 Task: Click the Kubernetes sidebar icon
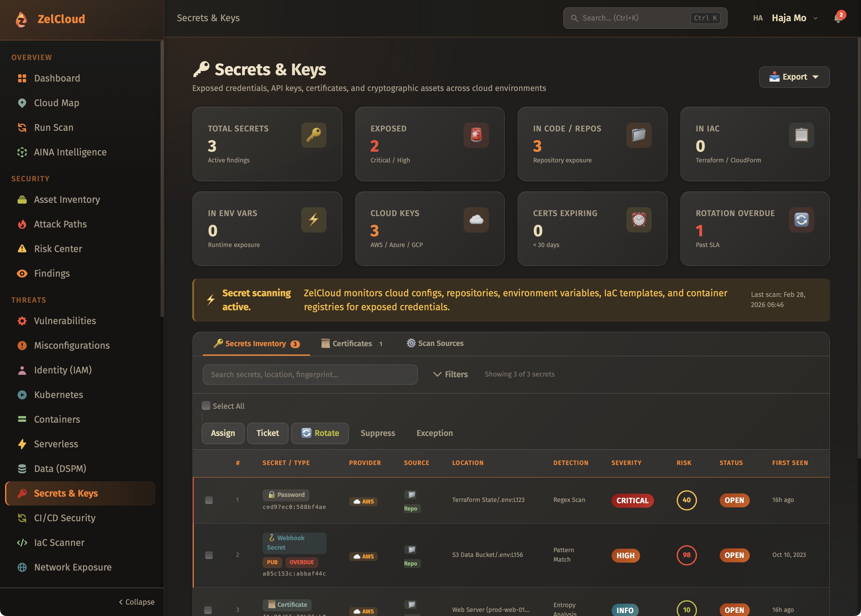pos(22,395)
